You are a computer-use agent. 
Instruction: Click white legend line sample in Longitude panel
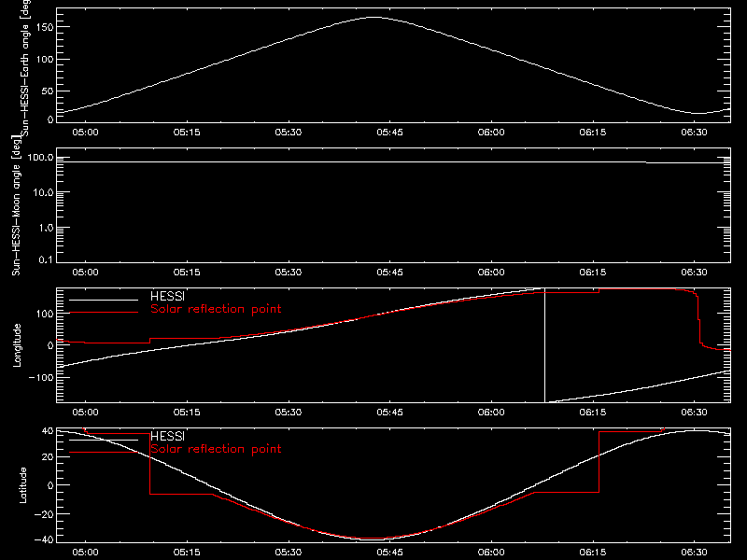[x=104, y=300]
